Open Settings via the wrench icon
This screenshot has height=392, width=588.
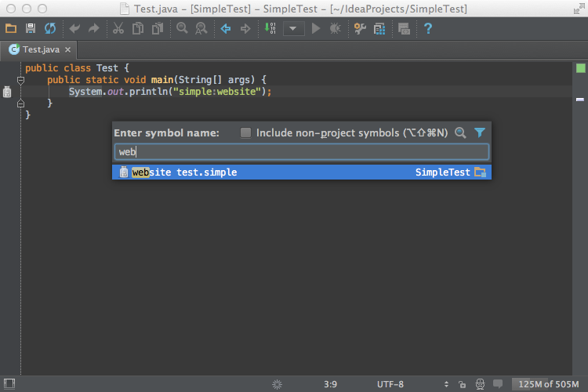(x=360, y=29)
